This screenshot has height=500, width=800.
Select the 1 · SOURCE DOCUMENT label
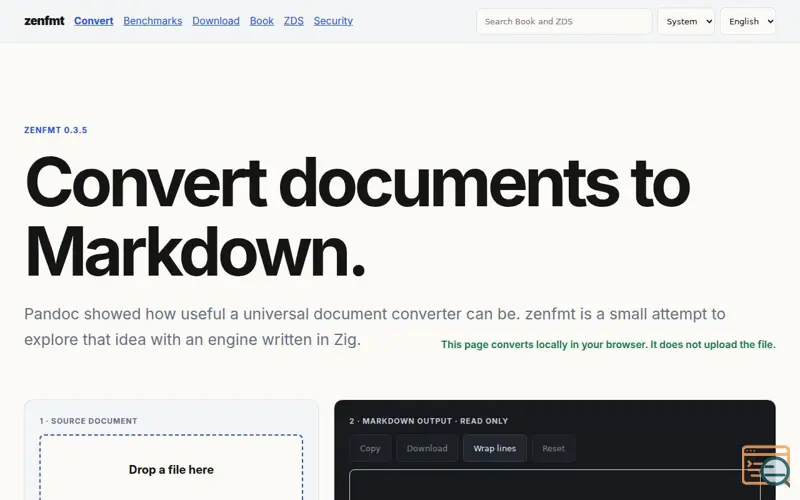88,421
